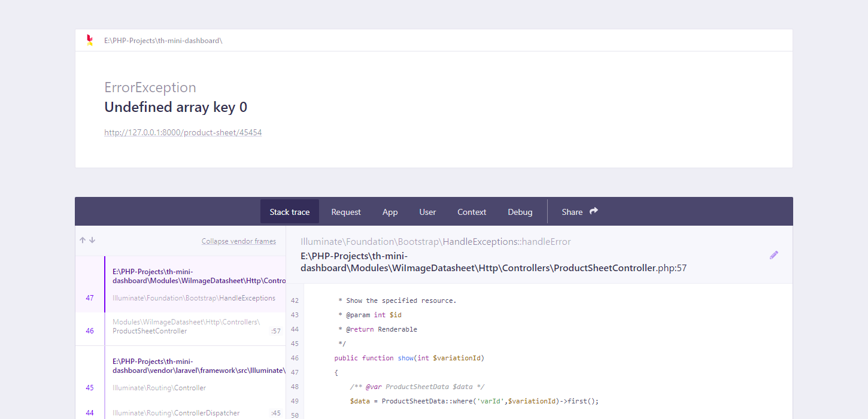Click the Ignition logo icon
868x419 pixels.
(x=90, y=40)
